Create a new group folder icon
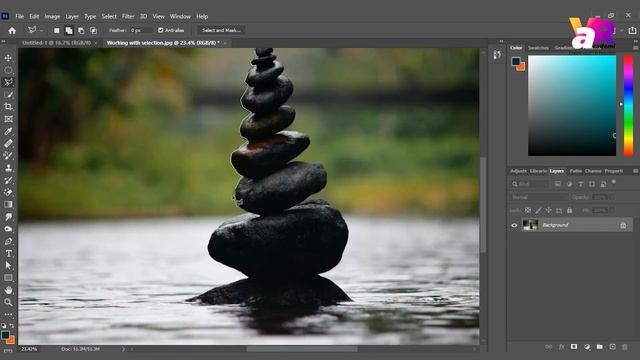Viewport: 640px width, 360px height. pos(599,347)
